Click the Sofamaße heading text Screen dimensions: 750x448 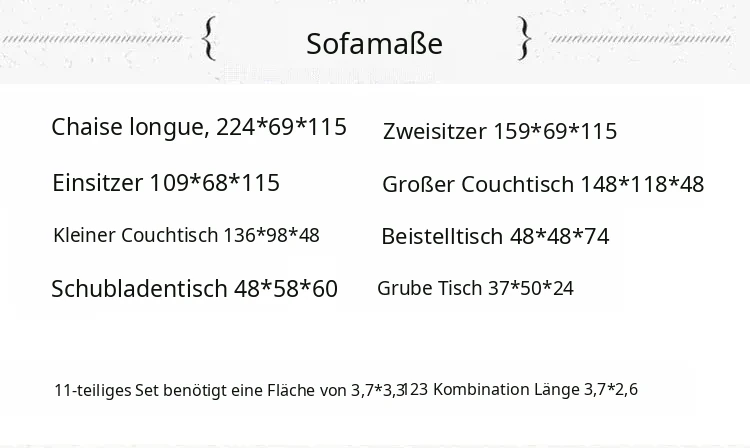pos(374,44)
